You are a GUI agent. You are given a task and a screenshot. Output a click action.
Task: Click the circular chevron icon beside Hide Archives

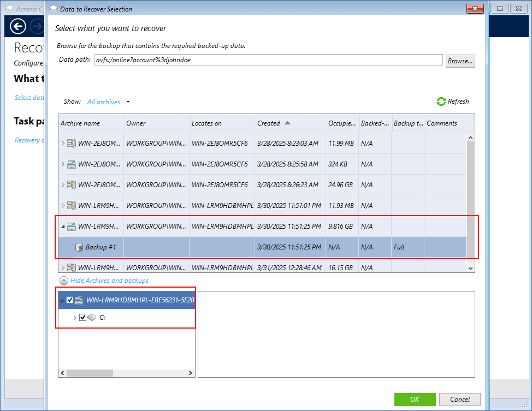[64, 281]
